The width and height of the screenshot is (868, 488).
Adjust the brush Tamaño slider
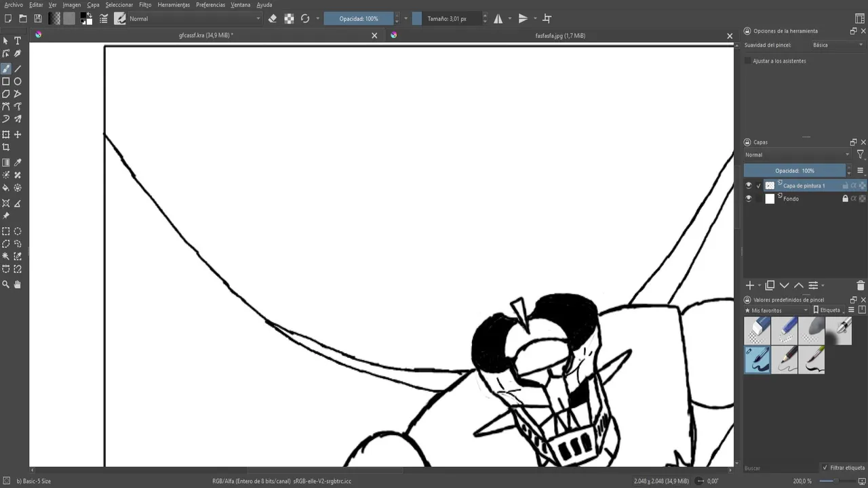point(446,18)
